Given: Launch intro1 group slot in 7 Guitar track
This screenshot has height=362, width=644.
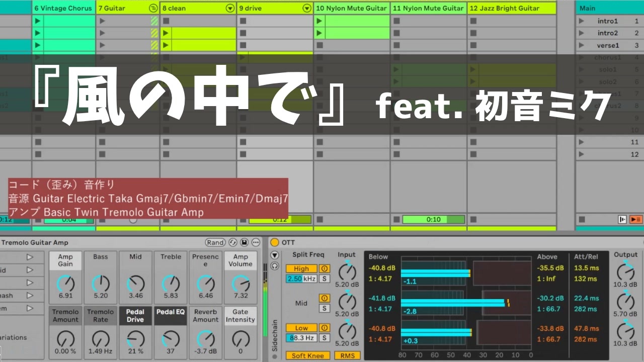Looking at the screenshot, I should [x=102, y=21].
